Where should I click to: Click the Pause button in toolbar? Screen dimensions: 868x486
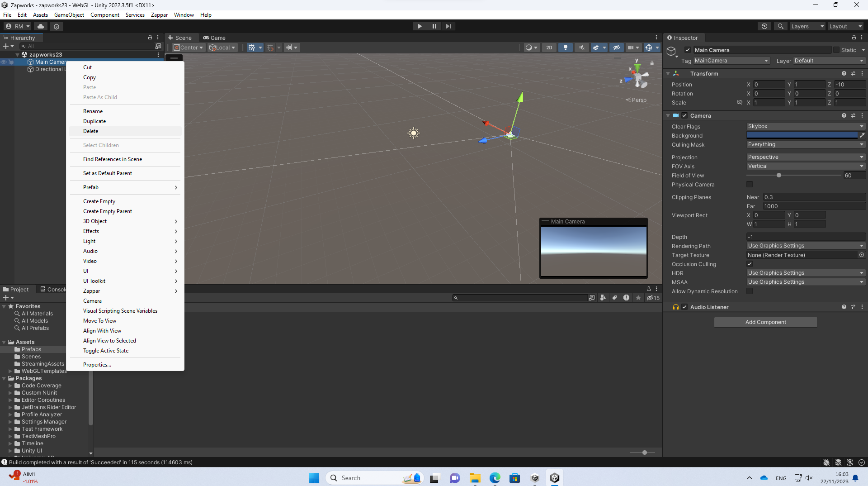pyautogui.click(x=434, y=26)
